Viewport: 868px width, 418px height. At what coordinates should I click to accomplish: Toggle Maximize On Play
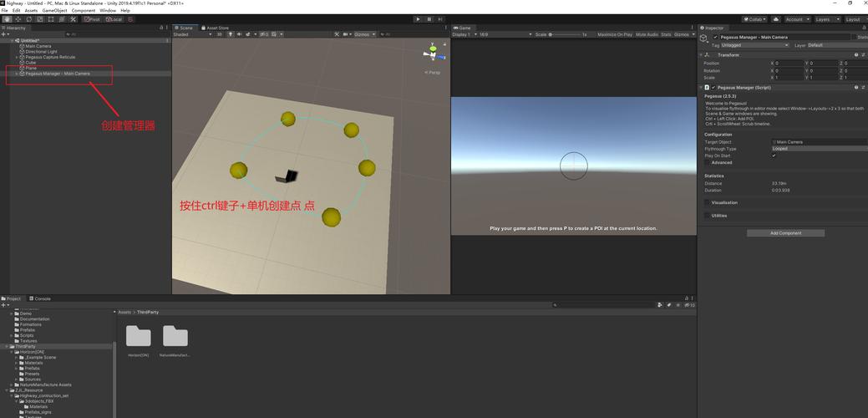tap(615, 34)
